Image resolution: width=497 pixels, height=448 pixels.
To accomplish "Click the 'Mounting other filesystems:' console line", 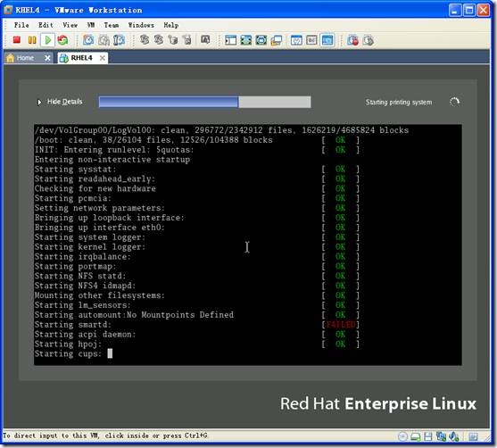I will 100,295.
